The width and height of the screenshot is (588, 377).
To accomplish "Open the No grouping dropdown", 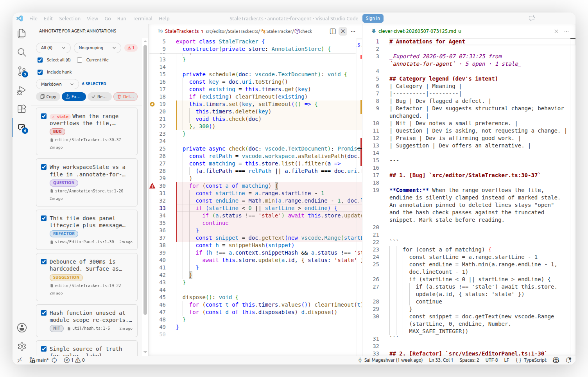I will [x=97, y=48].
